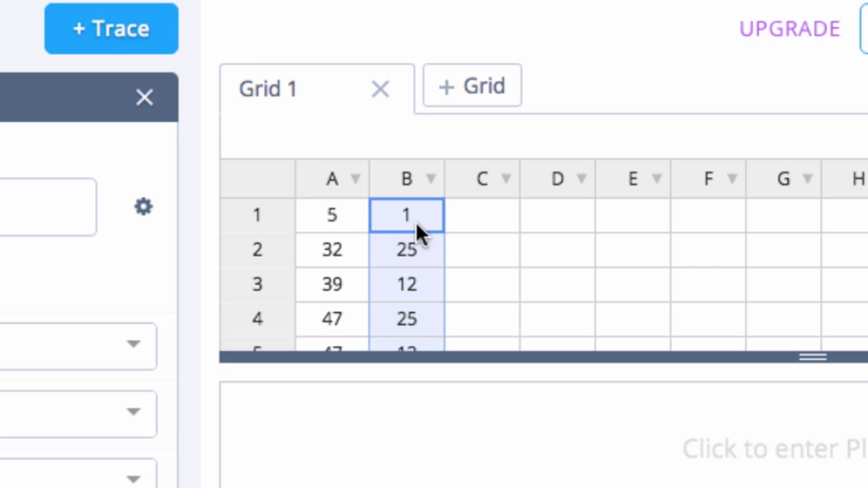868x488 pixels.
Task: Click the text input in left panel
Action: (x=47, y=207)
